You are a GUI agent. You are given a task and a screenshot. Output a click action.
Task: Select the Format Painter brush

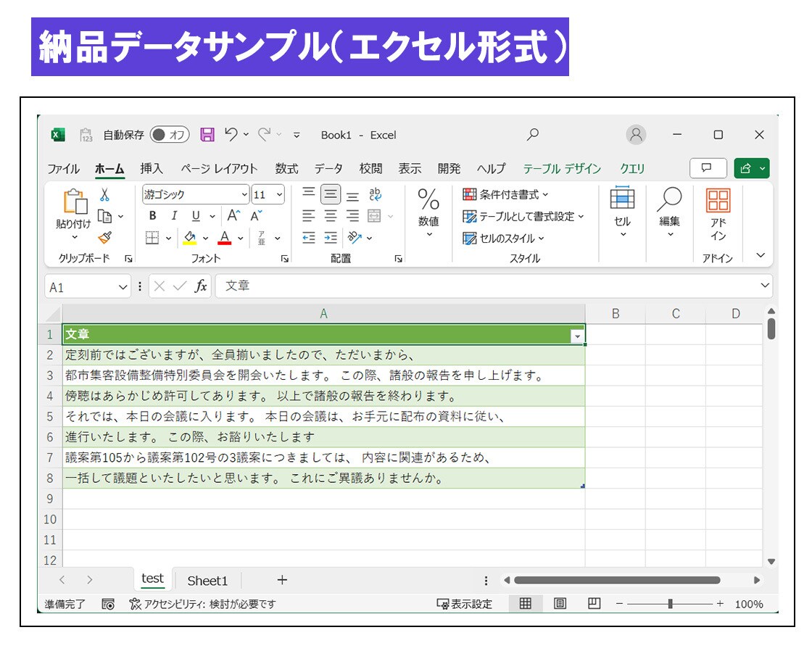coord(105,237)
